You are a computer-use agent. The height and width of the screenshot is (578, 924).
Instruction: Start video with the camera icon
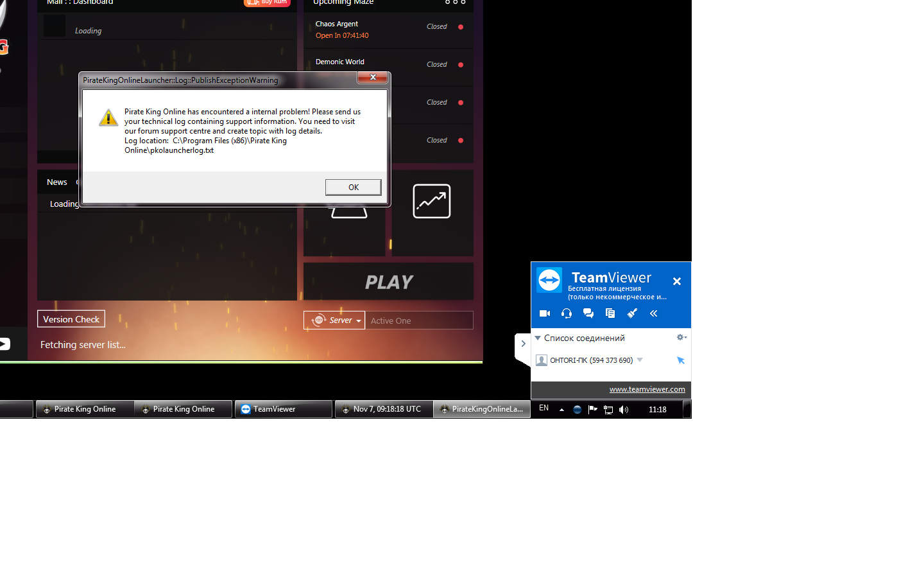click(545, 313)
